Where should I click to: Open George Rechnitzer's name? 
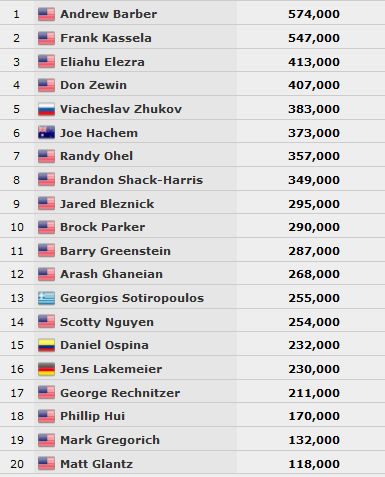(x=120, y=393)
